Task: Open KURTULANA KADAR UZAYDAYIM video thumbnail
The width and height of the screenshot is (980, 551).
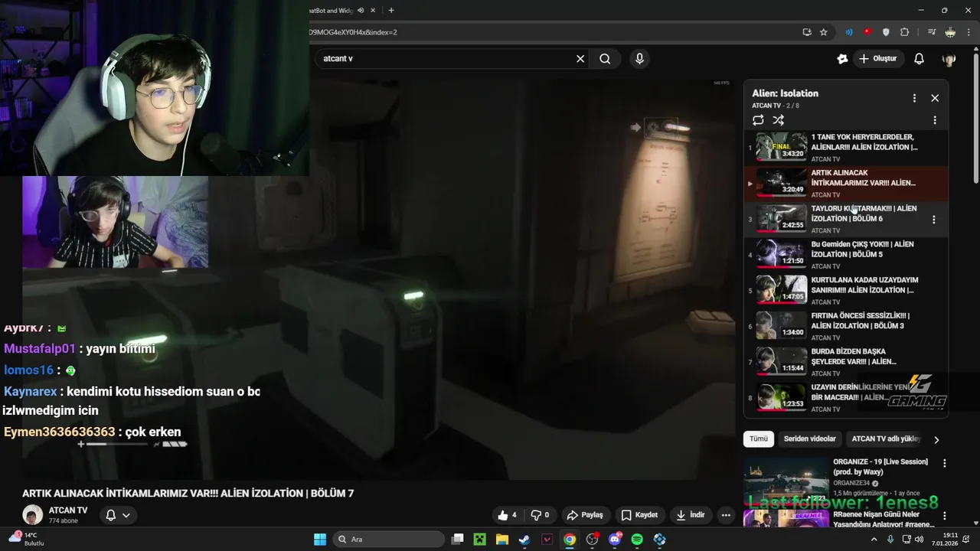Action: (x=782, y=290)
